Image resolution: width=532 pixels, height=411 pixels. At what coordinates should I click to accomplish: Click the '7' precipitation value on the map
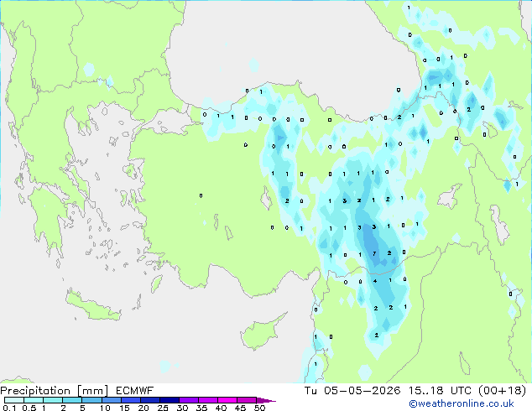point(374,253)
